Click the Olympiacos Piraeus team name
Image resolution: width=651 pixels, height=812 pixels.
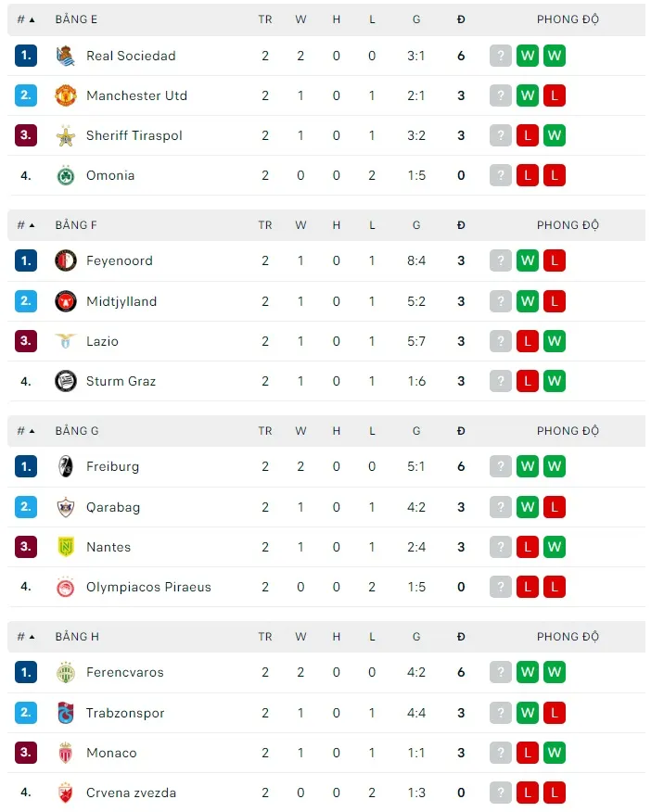[148, 587]
